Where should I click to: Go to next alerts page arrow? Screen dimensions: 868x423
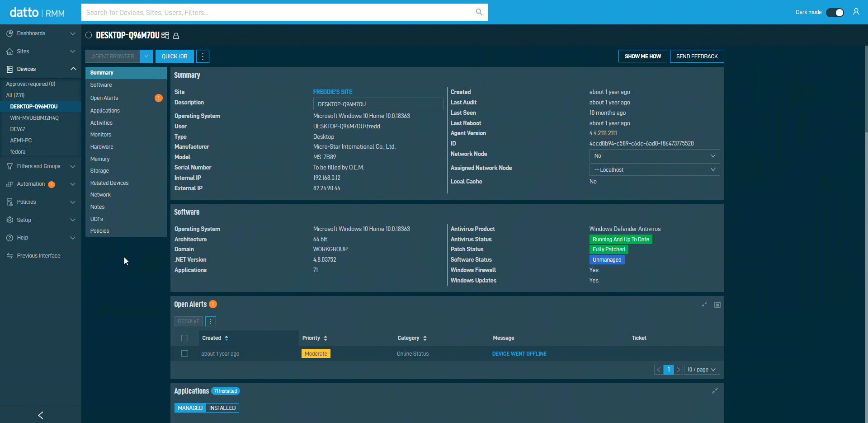tap(678, 370)
